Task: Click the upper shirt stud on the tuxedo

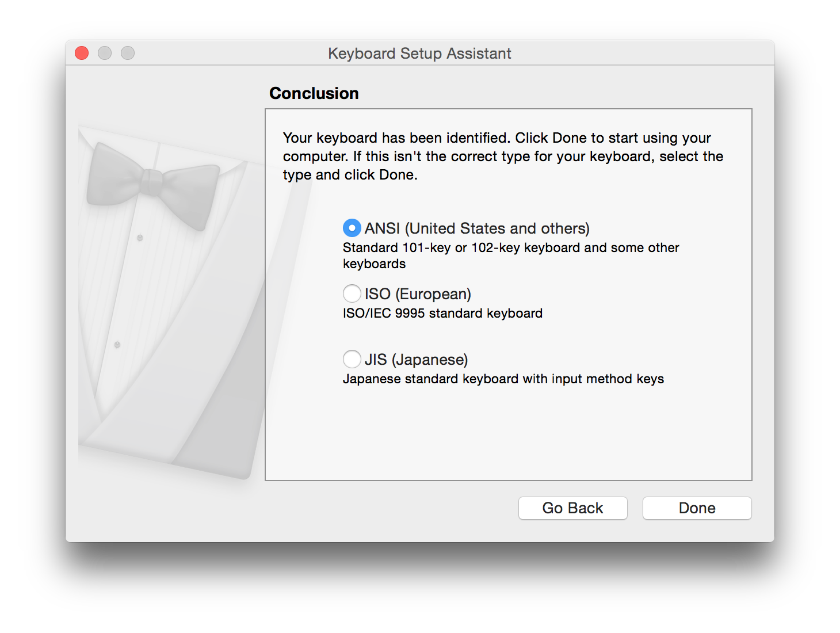Action: point(140,238)
